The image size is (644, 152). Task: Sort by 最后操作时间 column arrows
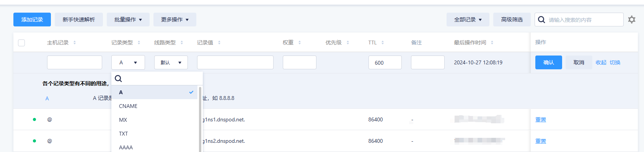pyautogui.click(x=492, y=42)
